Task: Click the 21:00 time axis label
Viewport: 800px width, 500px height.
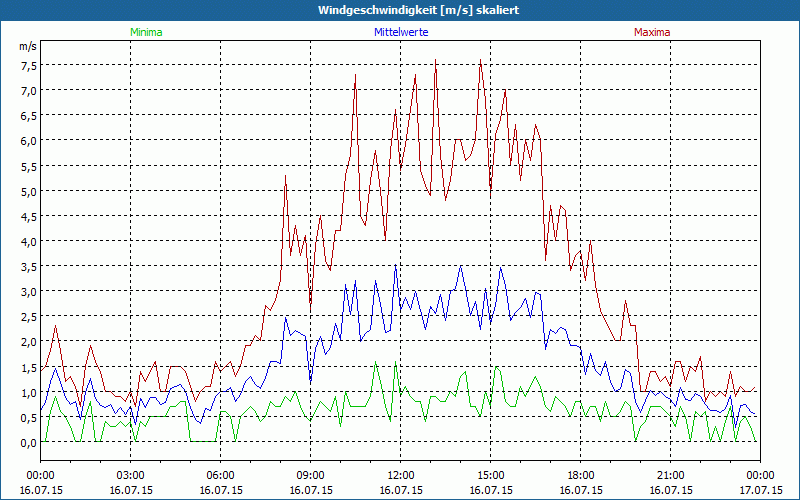Action: 670,476
